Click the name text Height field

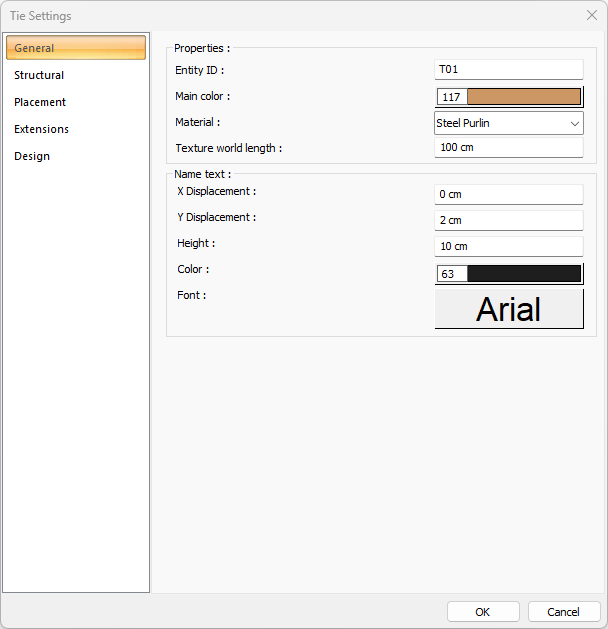(508, 246)
